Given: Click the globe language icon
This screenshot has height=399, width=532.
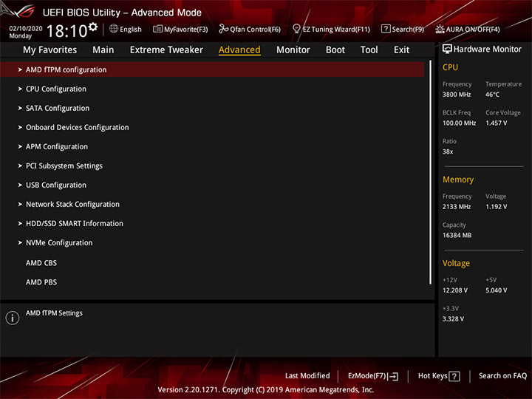Looking at the screenshot, I should (114, 29).
